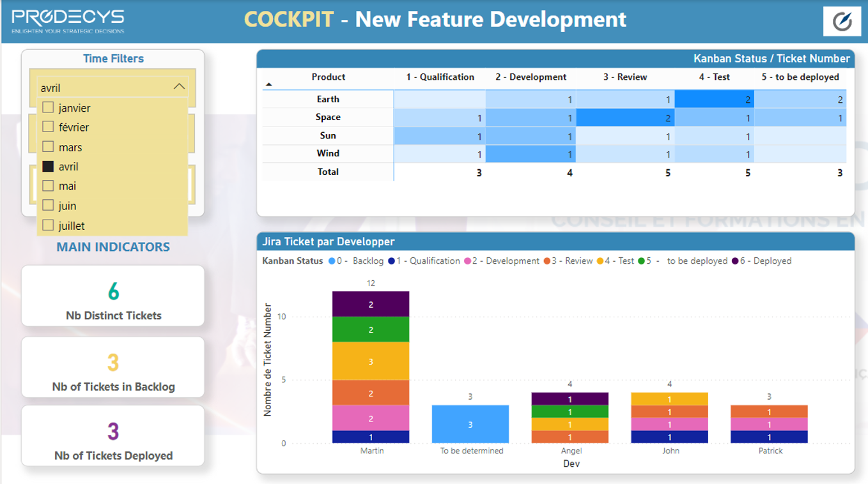Click Martin's yellow Test bar segment
Screen dimensions: 868x484
click(371, 361)
